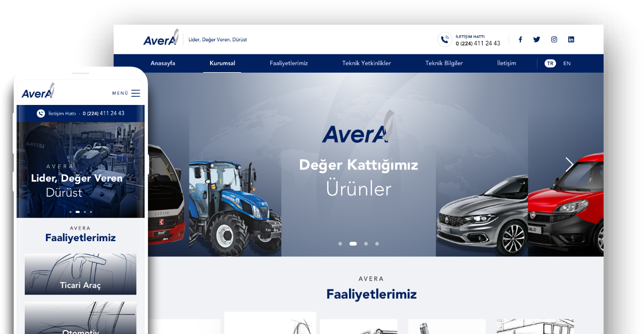Open the Instagram social icon
Viewport: 644px width, 334px height.
point(554,39)
